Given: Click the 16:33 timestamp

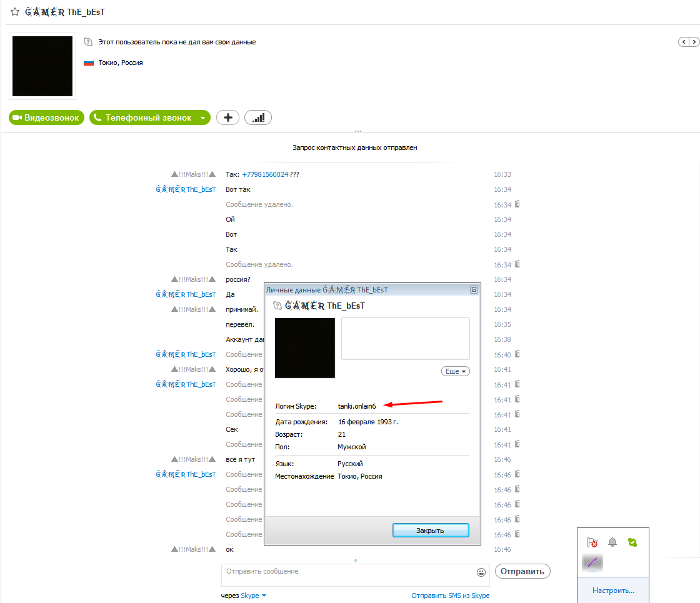Looking at the screenshot, I should point(502,174).
